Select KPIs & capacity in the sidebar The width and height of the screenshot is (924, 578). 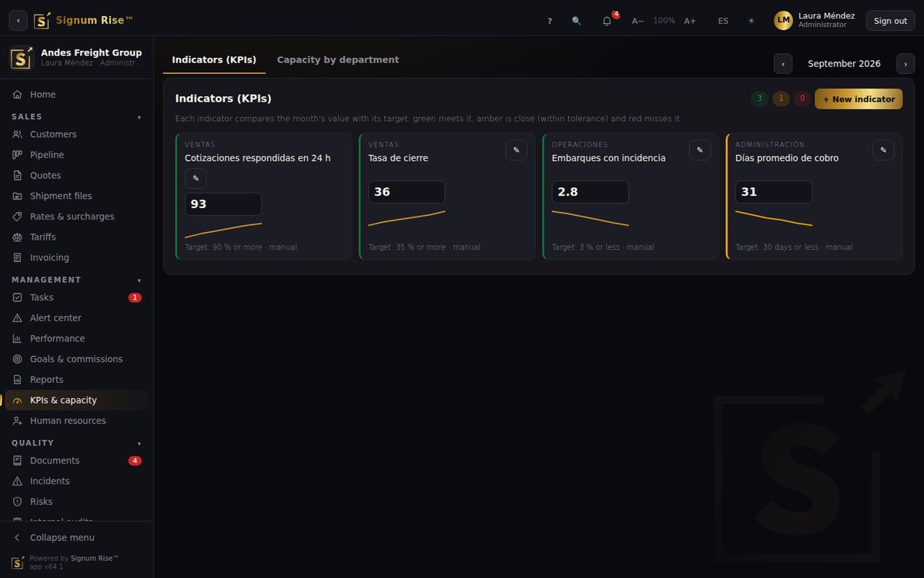point(77,400)
